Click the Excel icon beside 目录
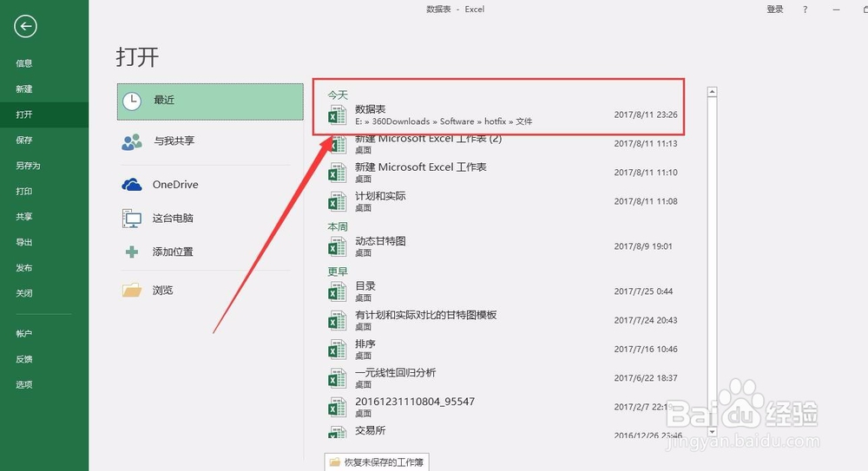The image size is (868, 471). tap(337, 291)
